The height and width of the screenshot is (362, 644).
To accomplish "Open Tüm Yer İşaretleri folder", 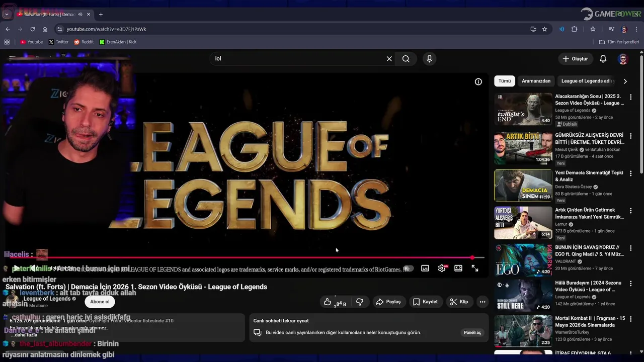I will coord(619,42).
